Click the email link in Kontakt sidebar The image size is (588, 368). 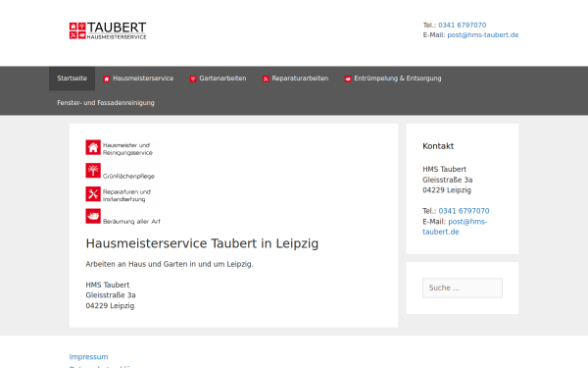point(455,227)
